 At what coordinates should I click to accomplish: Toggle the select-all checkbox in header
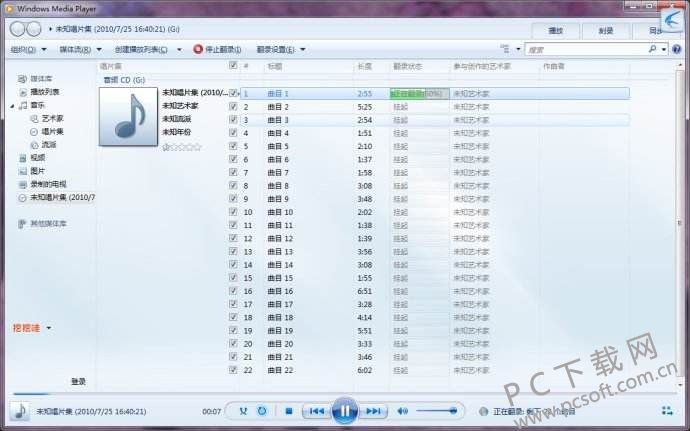[233, 66]
